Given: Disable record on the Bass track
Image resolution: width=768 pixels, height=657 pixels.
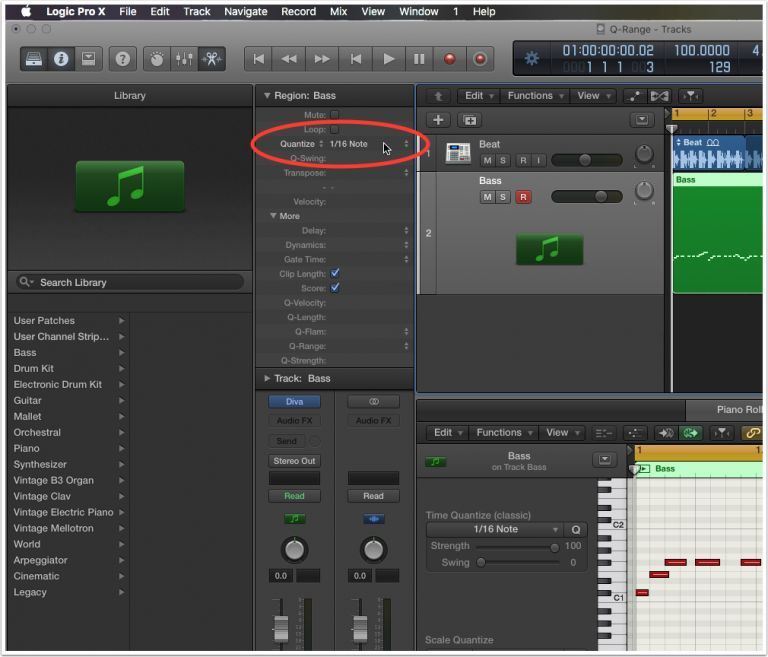Looking at the screenshot, I should [x=523, y=197].
